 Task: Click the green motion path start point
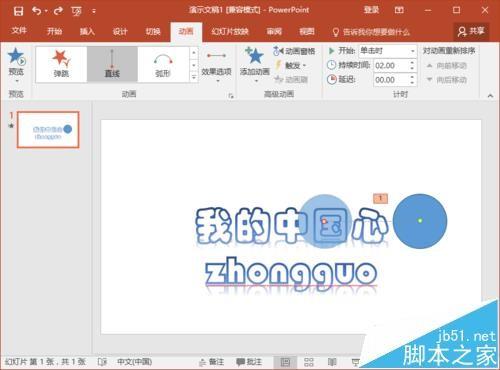pyautogui.click(x=420, y=220)
